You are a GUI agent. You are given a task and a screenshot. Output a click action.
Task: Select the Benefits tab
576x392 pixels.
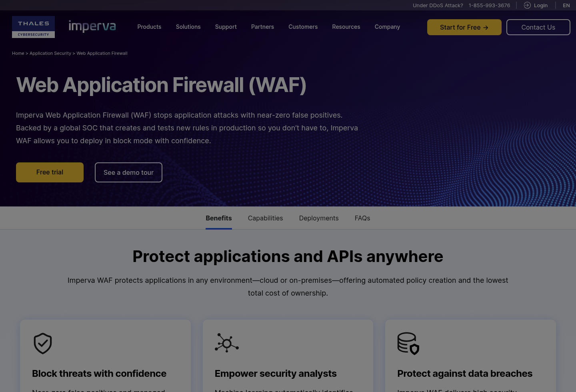click(219, 218)
